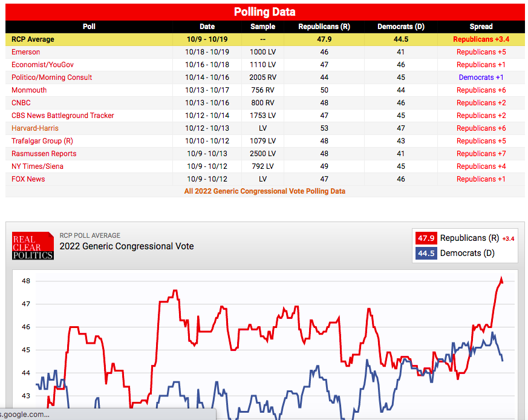Screen dimensions: 528x420
Task: Open the Rasmussen Reports poll link
Action: [44, 154]
